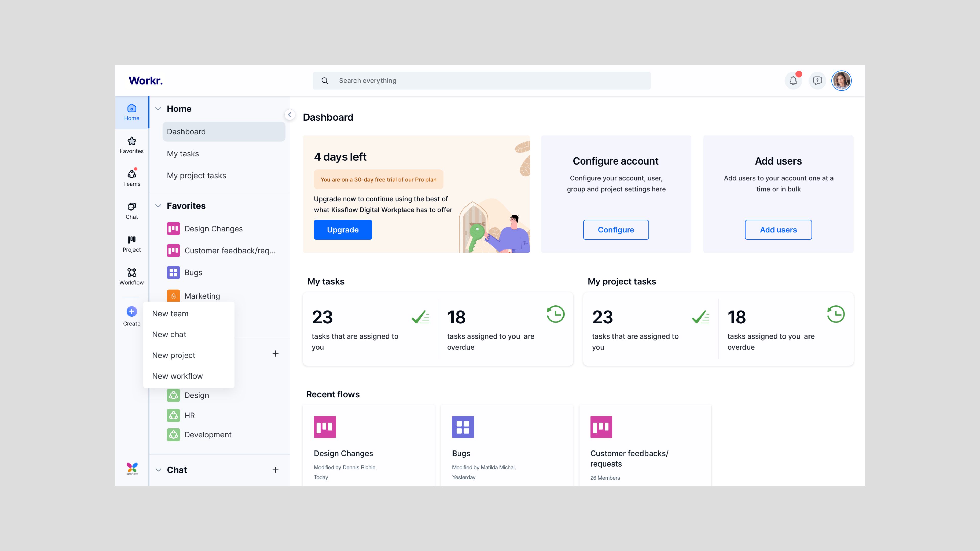Open Design Changes label in Favorites
Image resolution: width=980 pixels, height=551 pixels.
pos(213,229)
